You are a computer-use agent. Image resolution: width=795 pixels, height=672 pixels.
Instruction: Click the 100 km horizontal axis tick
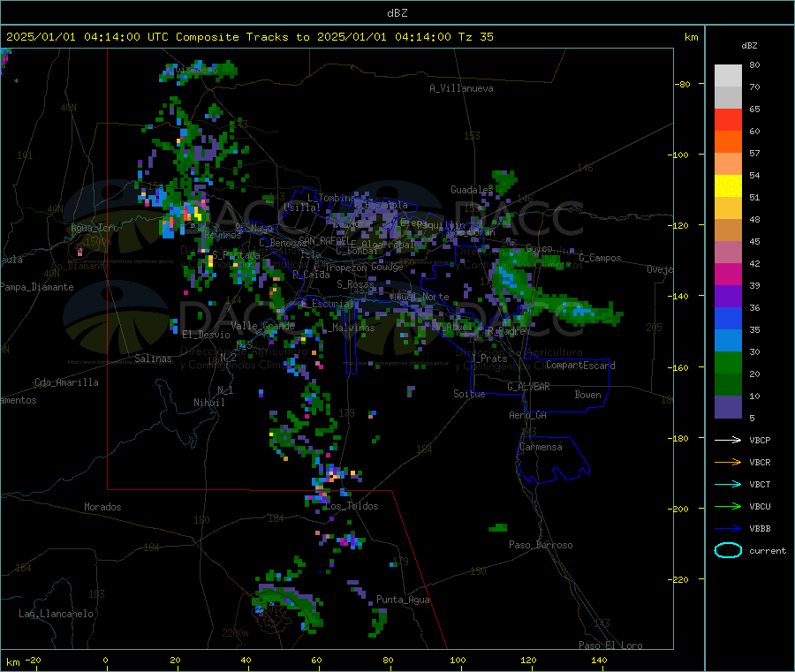458,660
